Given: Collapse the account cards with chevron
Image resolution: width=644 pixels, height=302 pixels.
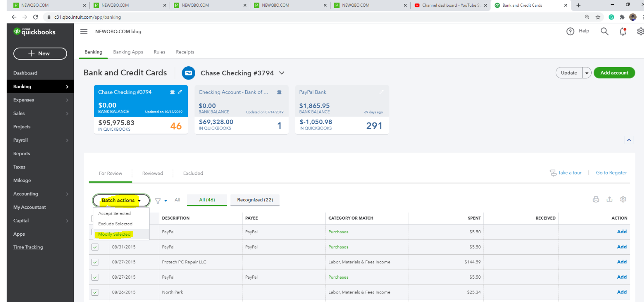Looking at the screenshot, I should coord(629,140).
